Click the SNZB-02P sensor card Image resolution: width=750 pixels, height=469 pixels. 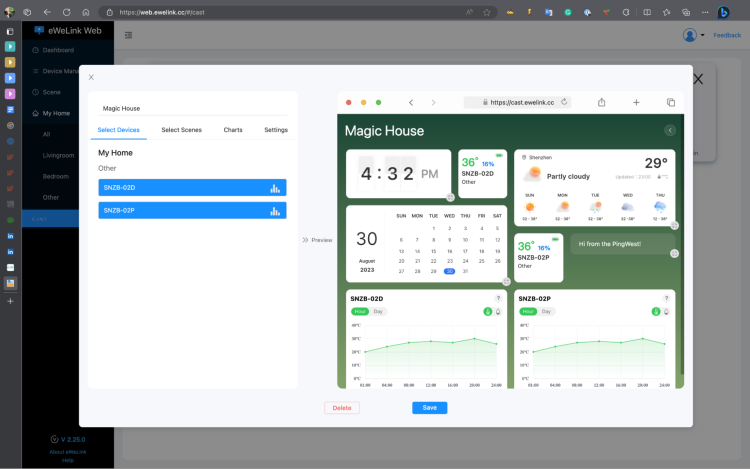click(539, 258)
